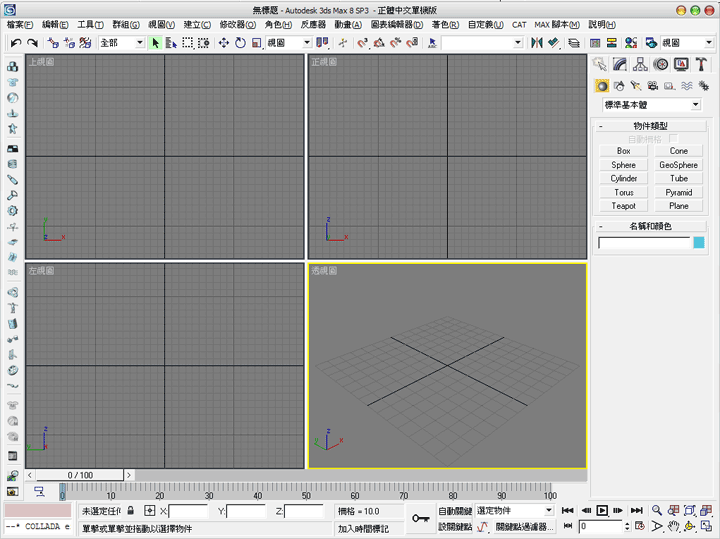The width and height of the screenshot is (720, 539).
Task: Open the Hierarchy command panel tab
Action: 640,64
